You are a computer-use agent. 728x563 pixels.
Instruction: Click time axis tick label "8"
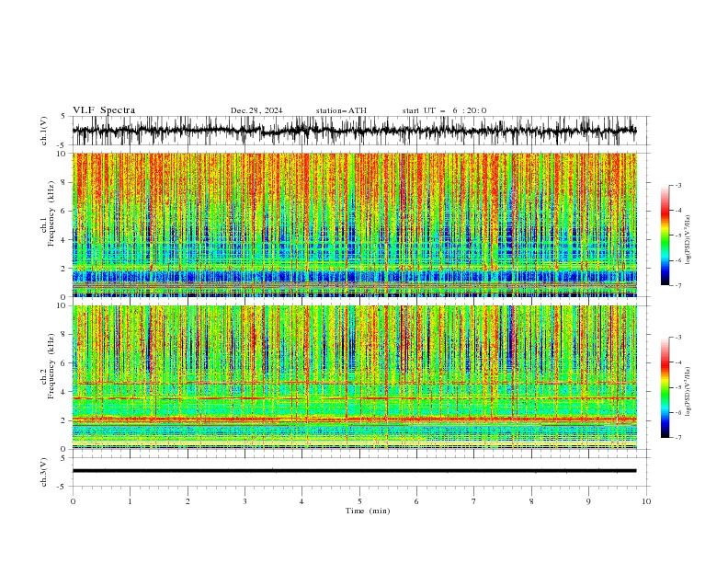point(531,501)
